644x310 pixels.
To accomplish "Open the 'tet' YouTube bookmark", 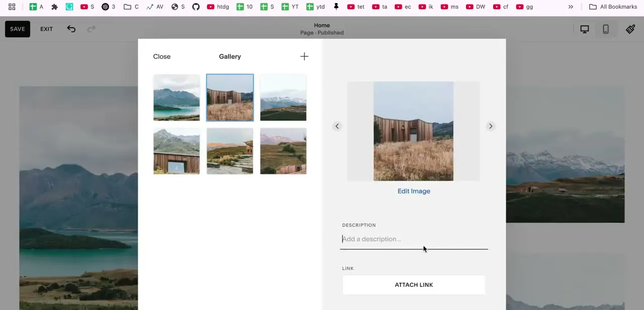I will point(355,7).
